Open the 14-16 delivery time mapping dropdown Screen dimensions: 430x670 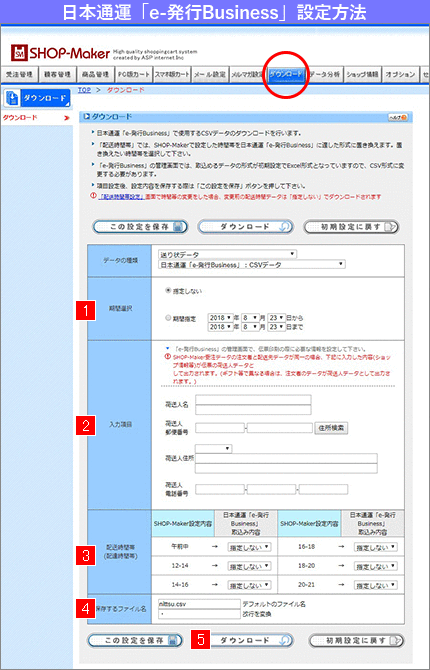pyautogui.click(x=249, y=585)
